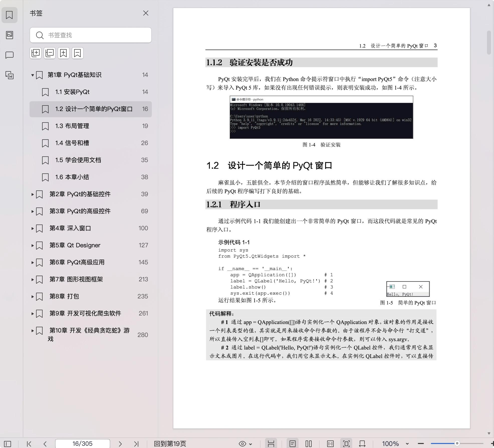The image size is (494, 448).
Task: Open chapter bookmark 第8章 打包
Action: [x=91, y=296]
